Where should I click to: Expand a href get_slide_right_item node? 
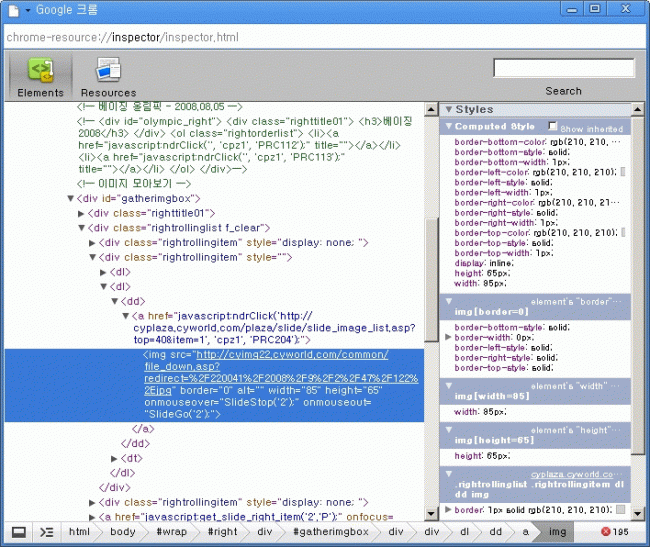pyautogui.click(x=92, y=517)
